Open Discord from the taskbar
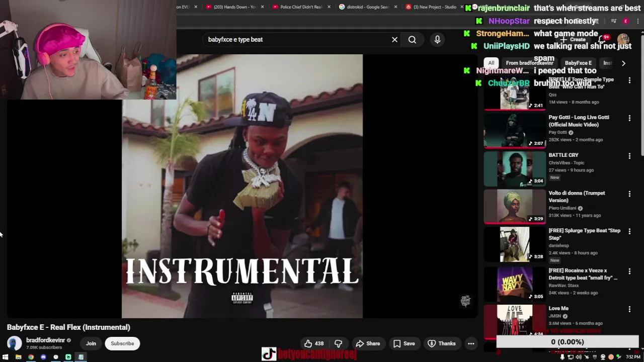 pos(43,357)
